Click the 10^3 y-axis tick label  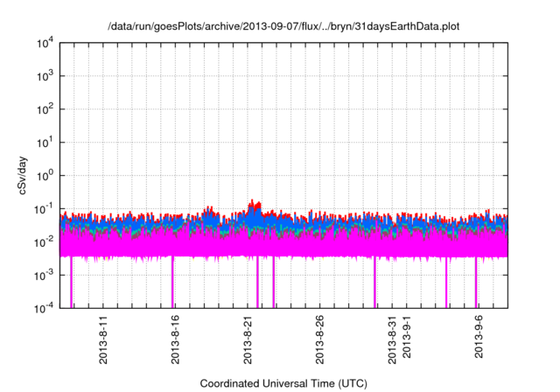pos(45,76)
